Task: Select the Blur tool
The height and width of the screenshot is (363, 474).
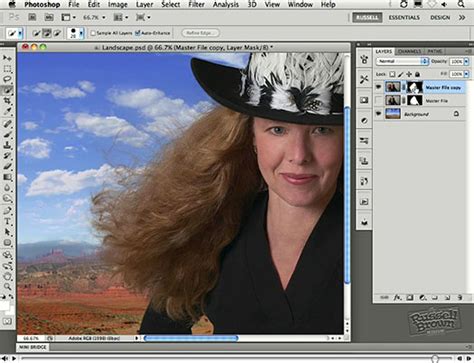Action: (7, 188)
